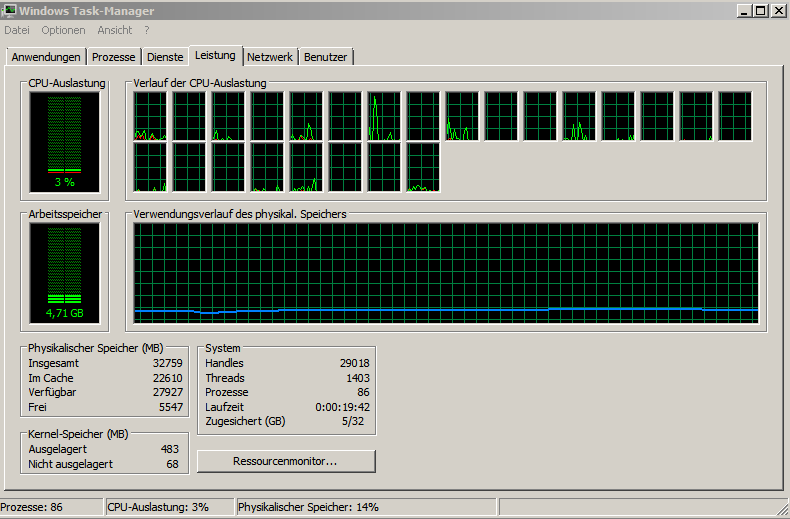Click the Verlauf der CPU-Auslastung label

tap(200, 83)
